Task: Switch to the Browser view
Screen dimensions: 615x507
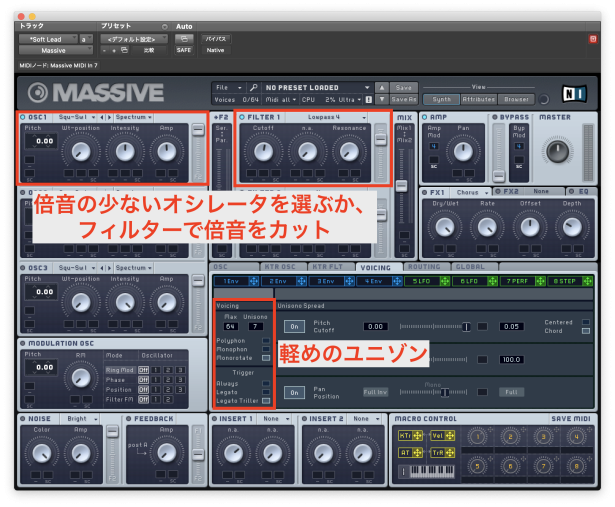Action: click(x=516, y=99)
